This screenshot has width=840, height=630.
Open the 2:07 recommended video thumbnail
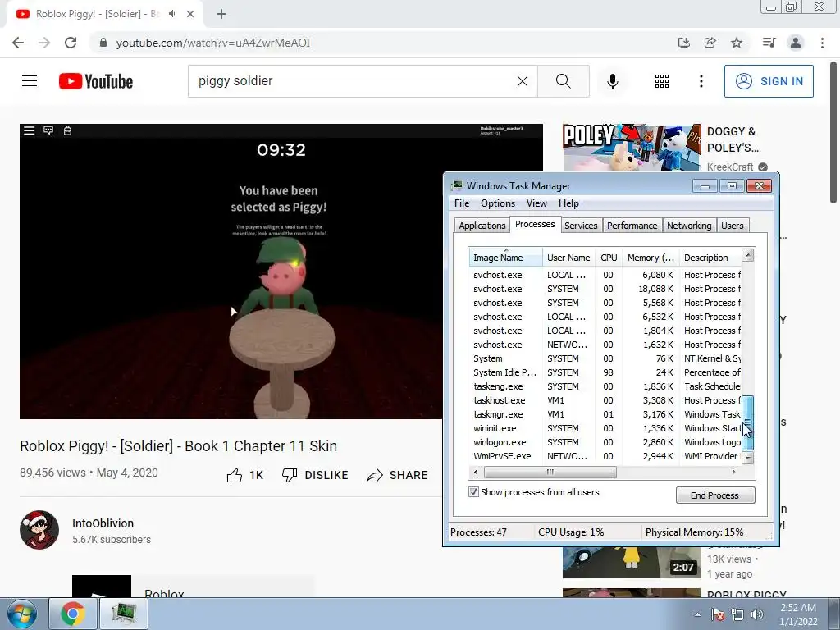click(x=631, y=563)
